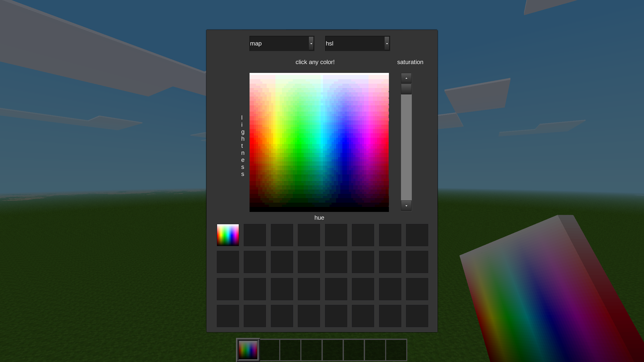The image size is (644, 362).
Task: Click empty inventory slot next to palette item
Action: coord(255,235)
